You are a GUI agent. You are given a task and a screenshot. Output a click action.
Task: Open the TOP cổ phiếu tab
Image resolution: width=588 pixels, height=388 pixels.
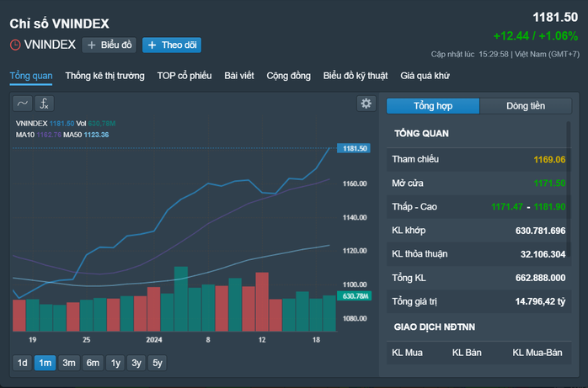click(184, 76)
